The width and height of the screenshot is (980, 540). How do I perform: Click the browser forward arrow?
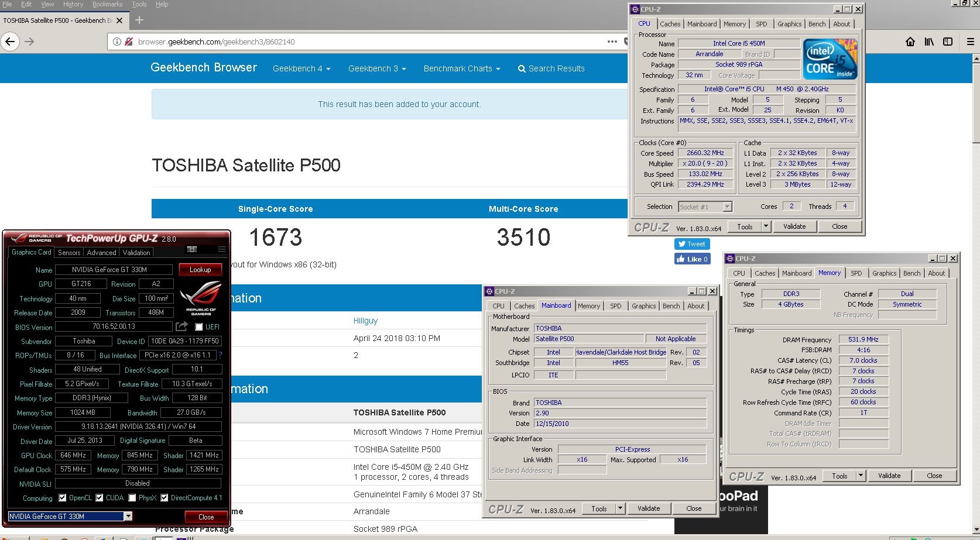[29, 42]
